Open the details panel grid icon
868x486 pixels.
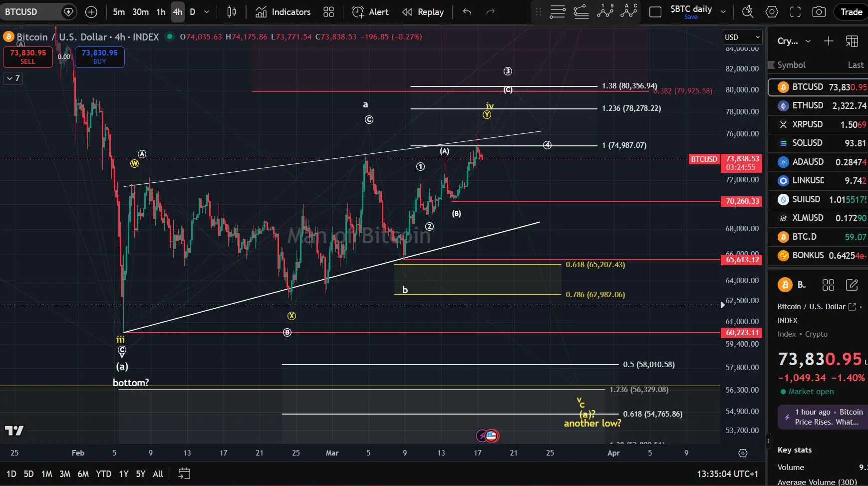pyautogui.click(x=828, y=285)
